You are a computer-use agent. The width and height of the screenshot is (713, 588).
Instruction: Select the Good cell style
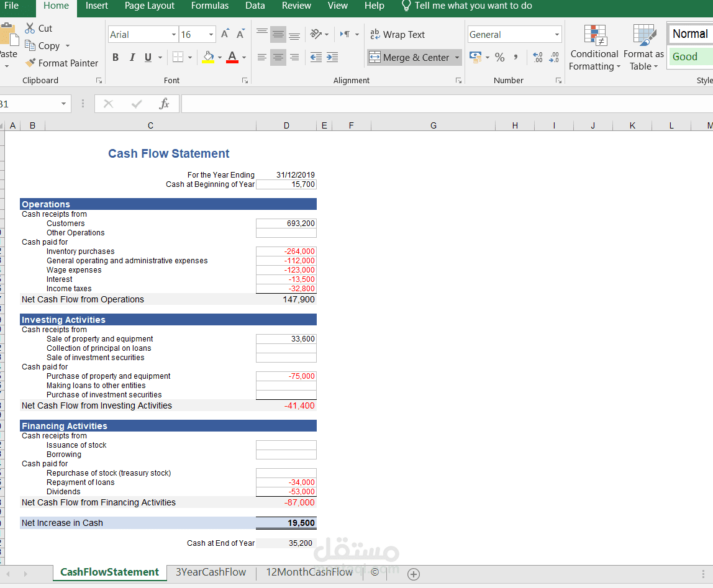click(690, 57)
